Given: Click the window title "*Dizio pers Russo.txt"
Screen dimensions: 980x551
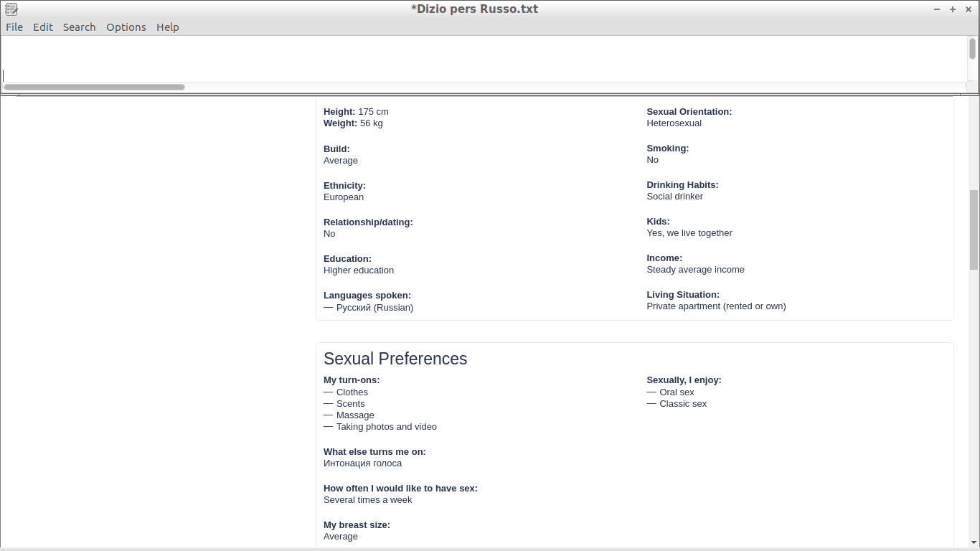Looking at the screenshot, I should pos(474,9).
